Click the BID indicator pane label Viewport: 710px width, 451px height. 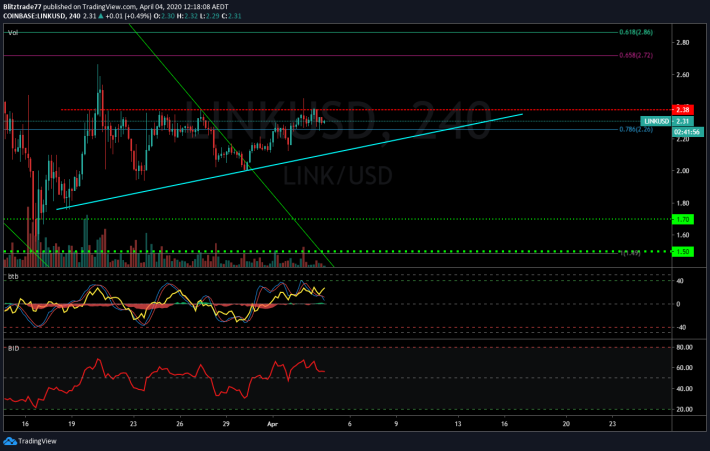[13, 350]
